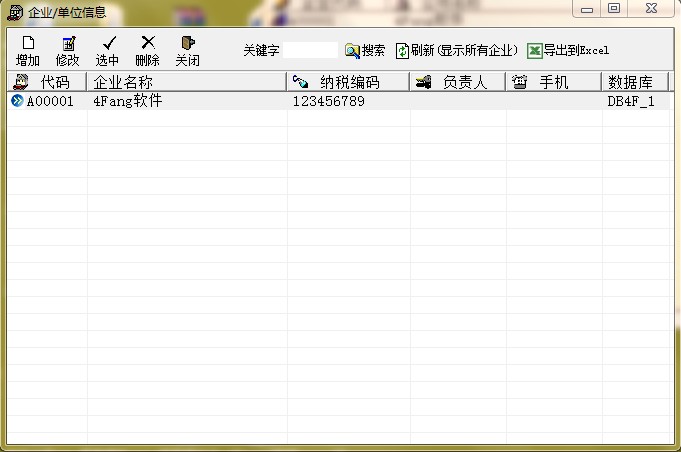Image resolution: width=681 pixels, height=452 pixels.
Task: Select the 4Fang软件 company name cell
Action: 126,101
